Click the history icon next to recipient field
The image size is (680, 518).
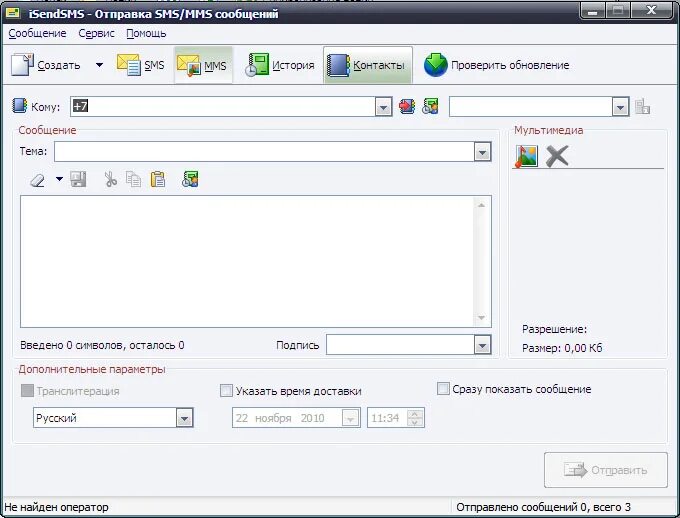[430, 106]
